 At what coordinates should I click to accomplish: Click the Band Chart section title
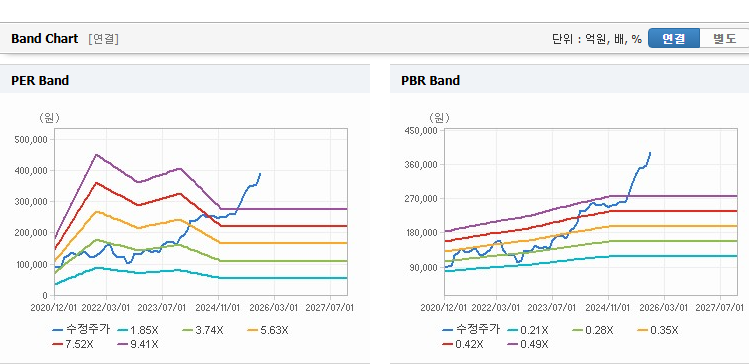click(44, 39)
